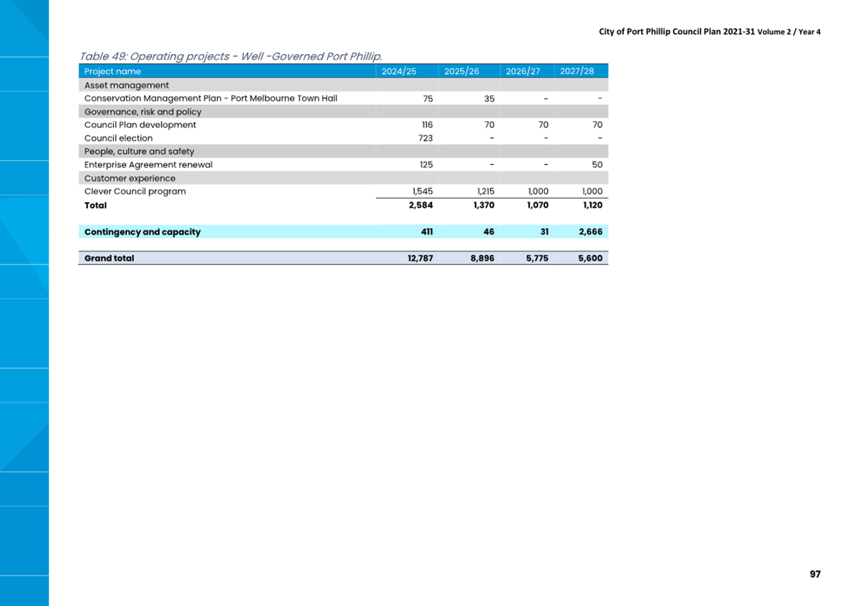The height and width of the screenshot is (606, 868).
Task: Click Council Plan development's 2027/28 value 70
Action: (597, 125)
